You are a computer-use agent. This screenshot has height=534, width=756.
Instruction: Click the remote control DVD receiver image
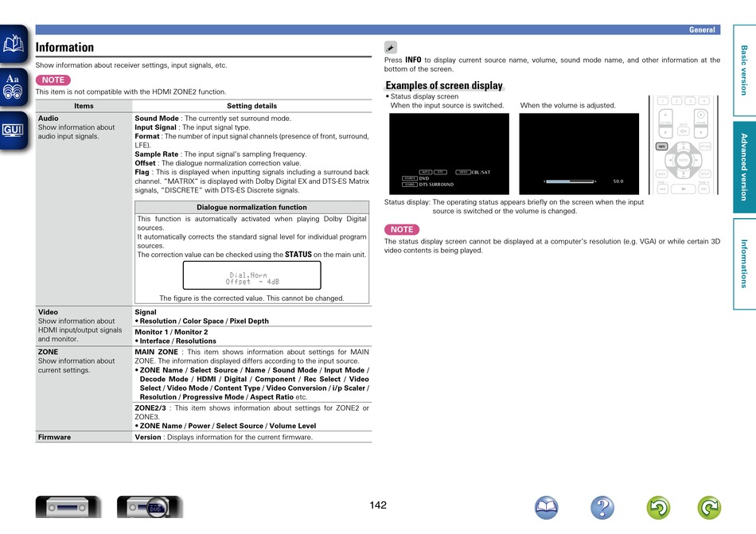(150, 506)
